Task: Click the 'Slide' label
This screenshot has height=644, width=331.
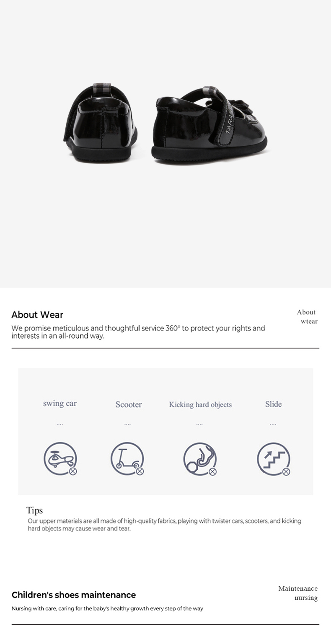Action: pos(273,404)
